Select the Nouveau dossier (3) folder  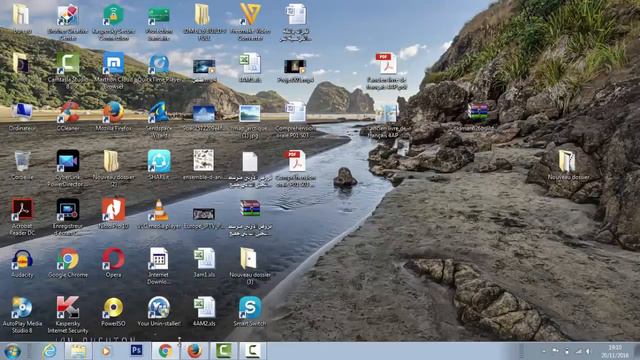(x=248, y=259)
